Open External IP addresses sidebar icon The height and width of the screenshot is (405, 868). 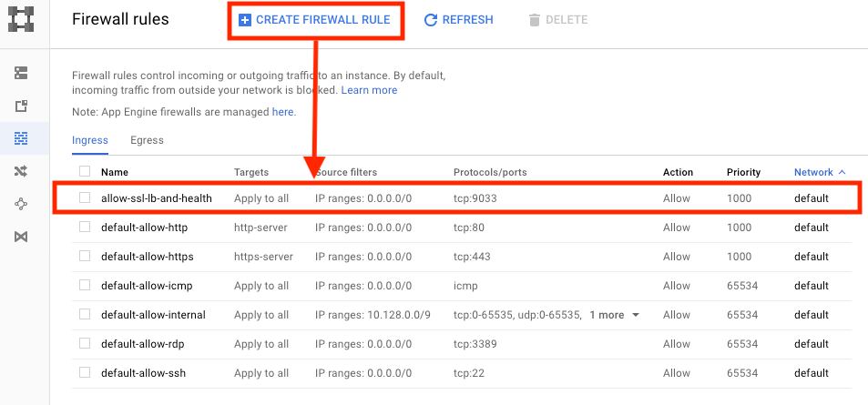point(22,106)
